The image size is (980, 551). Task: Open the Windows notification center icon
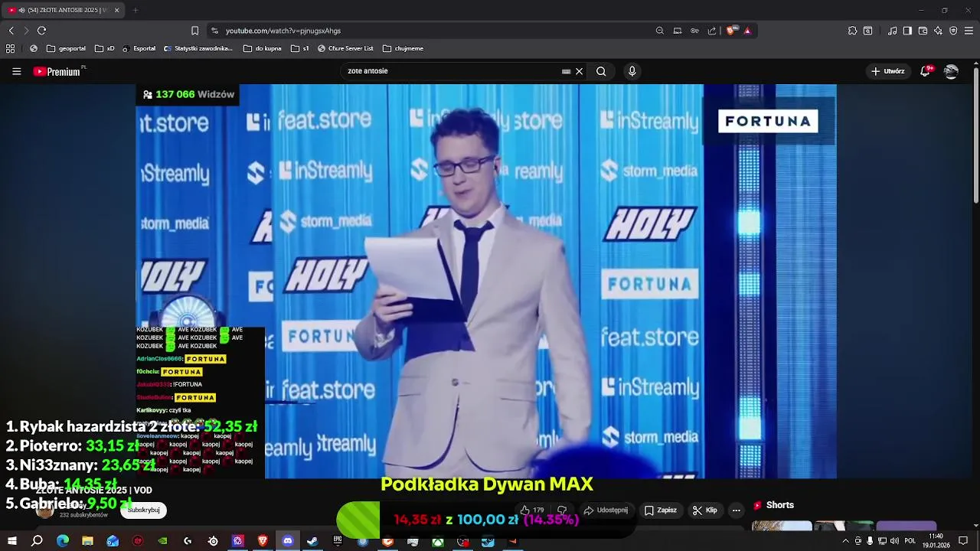[x=963, y=541]
